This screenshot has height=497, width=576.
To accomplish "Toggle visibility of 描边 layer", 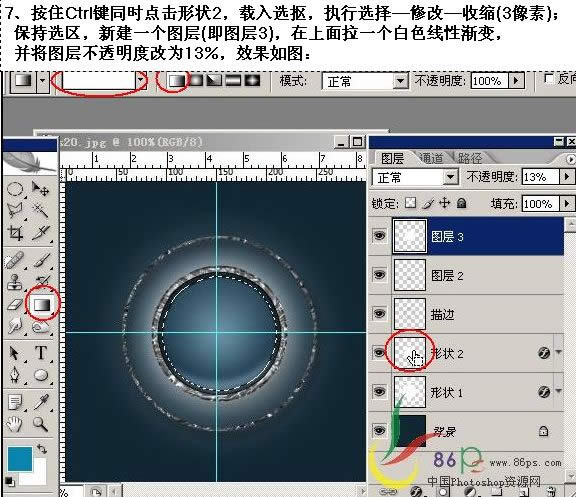I will tap(379, 313).
